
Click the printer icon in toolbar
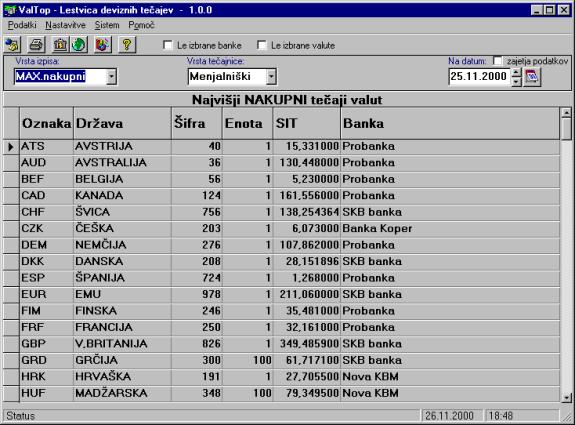point(37,45)
